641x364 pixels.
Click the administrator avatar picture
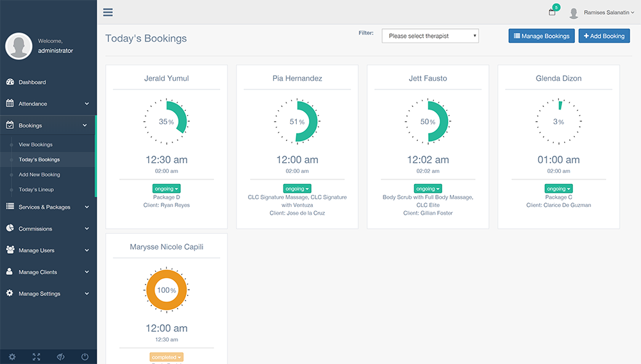(x=19, y=45)
